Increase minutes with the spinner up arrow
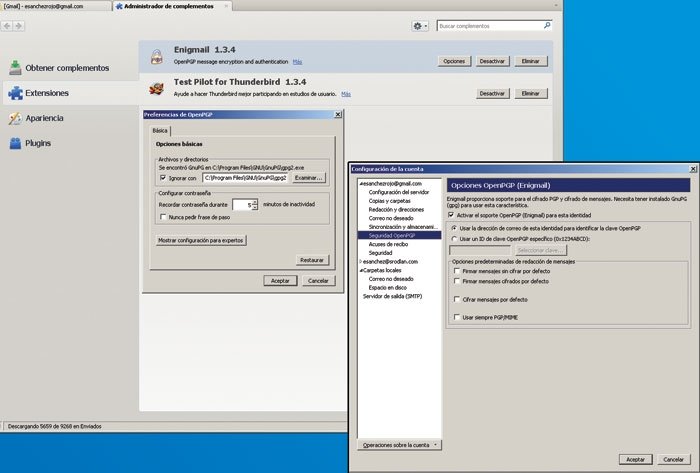 254,202
